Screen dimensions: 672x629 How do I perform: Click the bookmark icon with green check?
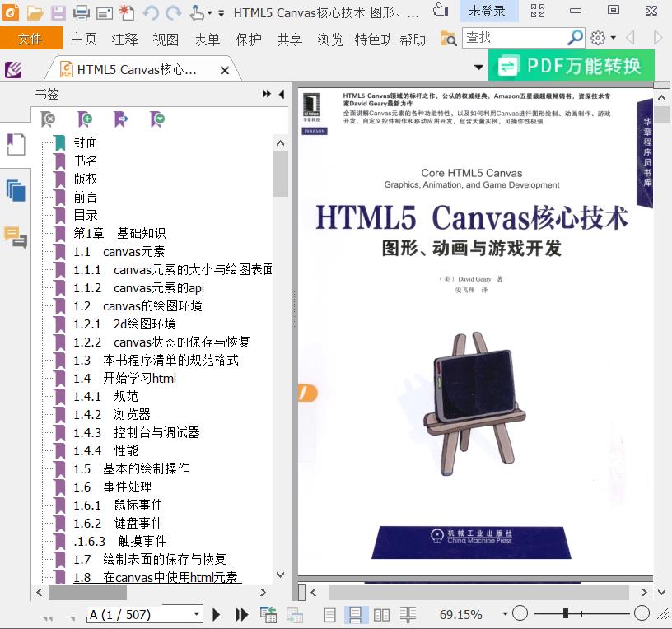158,119
